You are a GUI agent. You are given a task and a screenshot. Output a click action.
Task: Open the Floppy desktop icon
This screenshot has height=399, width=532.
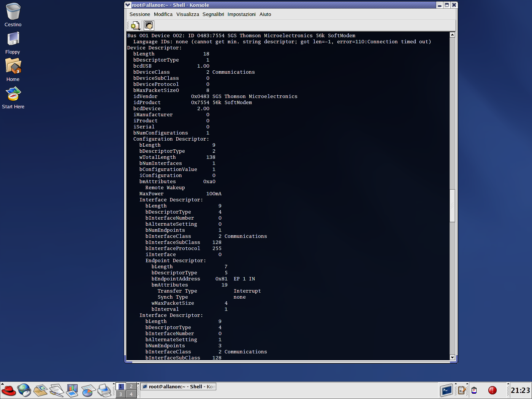13,43
